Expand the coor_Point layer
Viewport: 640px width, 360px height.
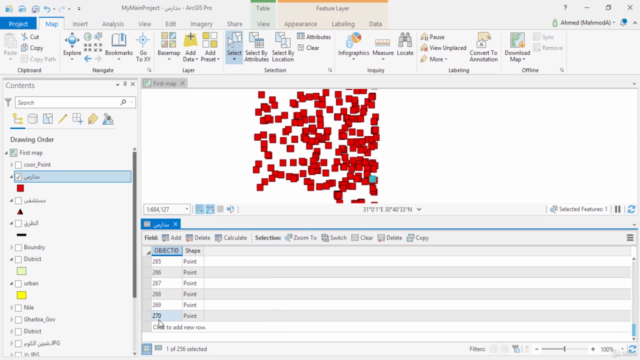pyautogui.click(x=11, y=165)
